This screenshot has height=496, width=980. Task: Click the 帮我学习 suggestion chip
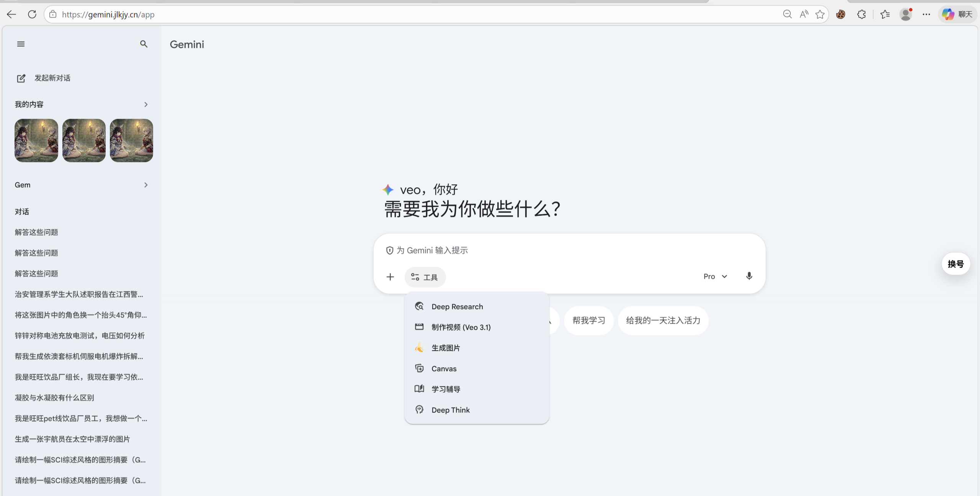click(588, 321)
